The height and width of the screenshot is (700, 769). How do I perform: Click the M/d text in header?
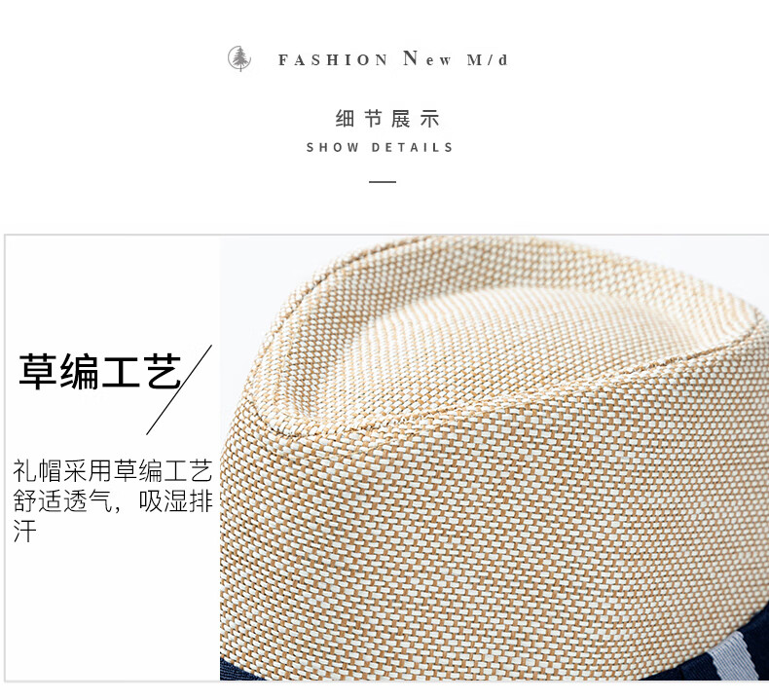click(488, 59)
